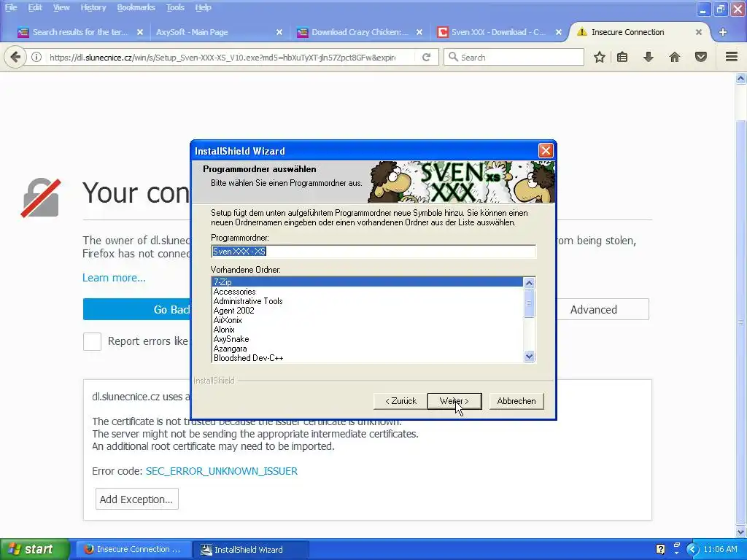Switch to Sven XXX - Download tab
Viewport: 747px width, 560px height.
(498, 32)
